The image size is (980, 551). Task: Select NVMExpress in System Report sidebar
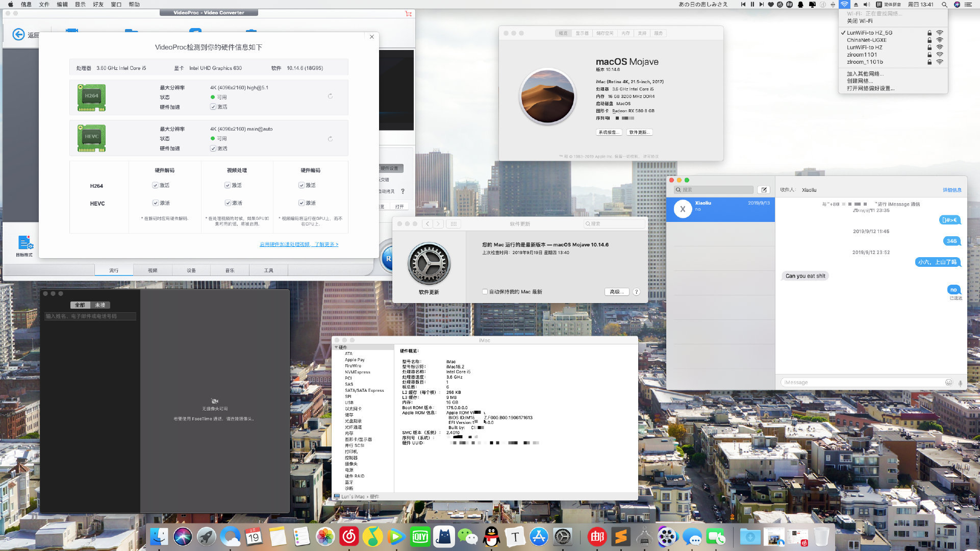click(357, 372)
